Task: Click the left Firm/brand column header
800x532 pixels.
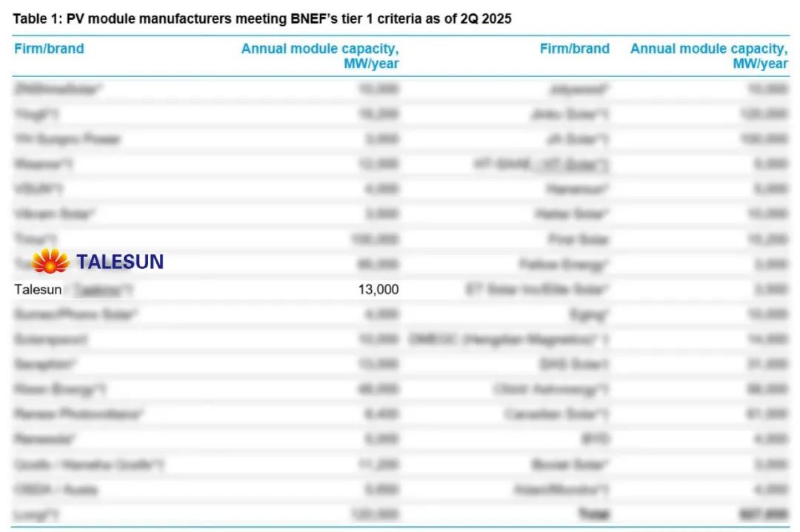Action: coord(49,49)
